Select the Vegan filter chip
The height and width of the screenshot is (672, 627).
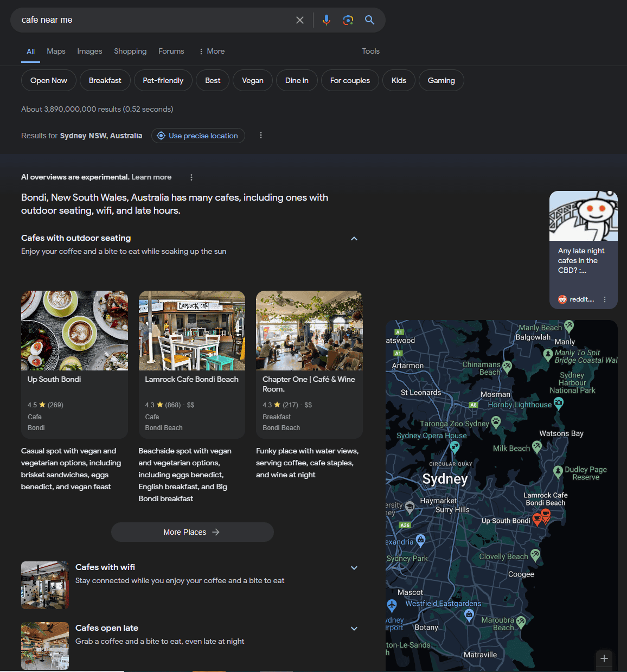click(252, 80)
